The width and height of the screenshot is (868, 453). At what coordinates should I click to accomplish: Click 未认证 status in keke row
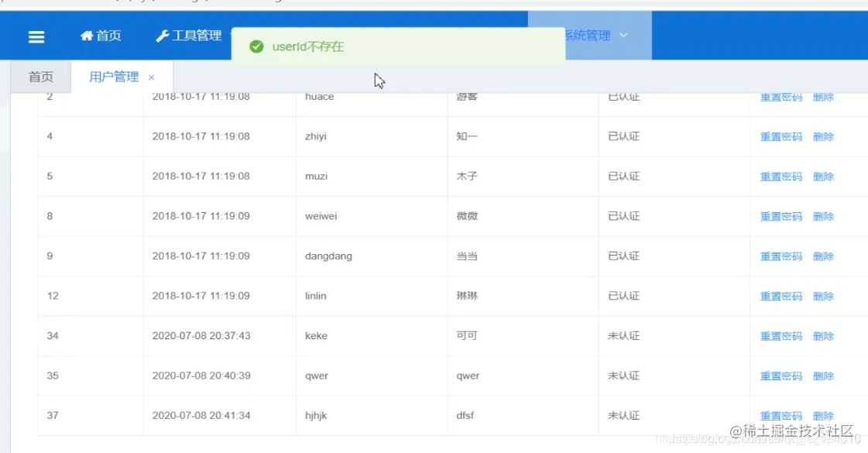[624, 335]
